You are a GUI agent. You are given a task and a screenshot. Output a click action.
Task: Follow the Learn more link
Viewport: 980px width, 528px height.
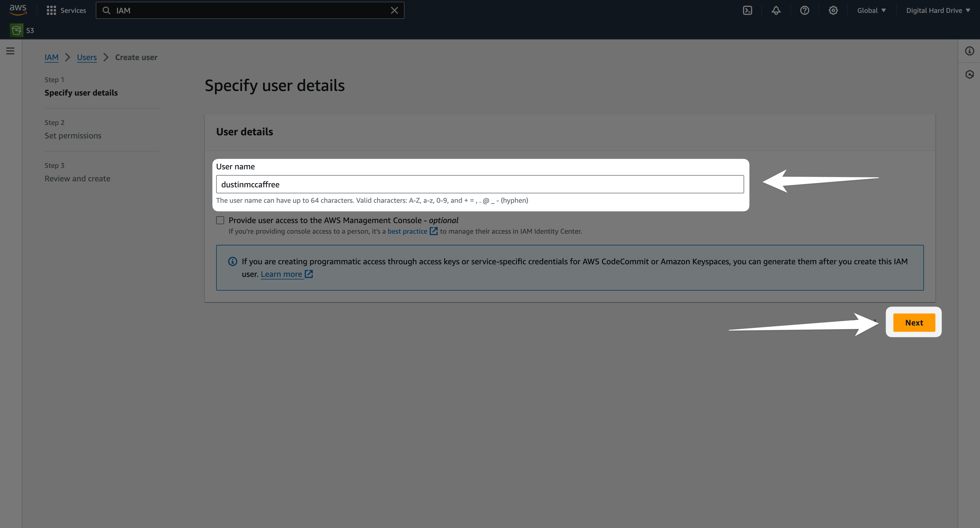[281, 274]
